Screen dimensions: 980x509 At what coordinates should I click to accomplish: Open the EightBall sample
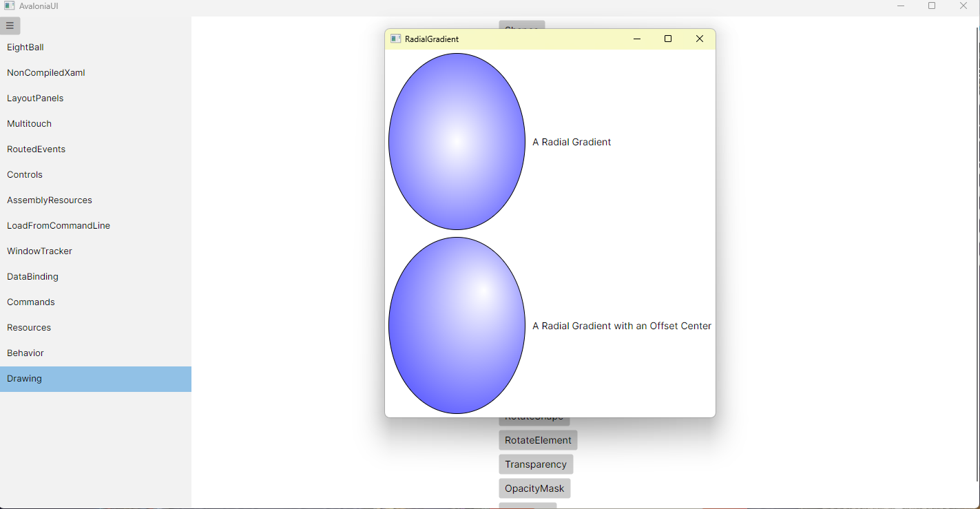click(25, 47)
